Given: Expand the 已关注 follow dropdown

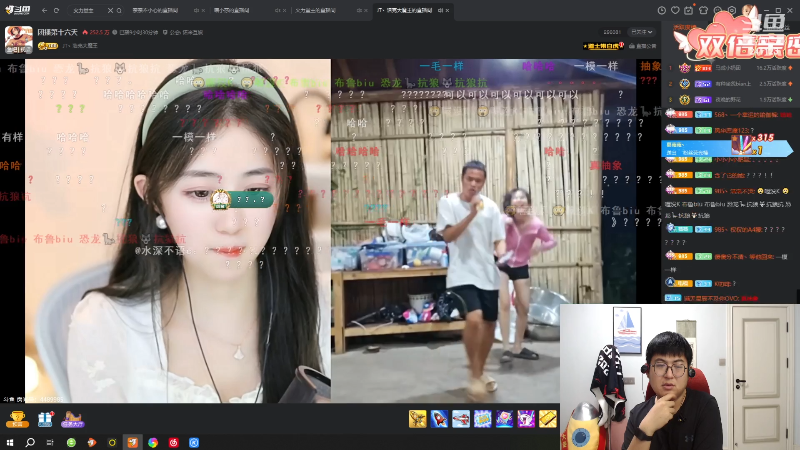Looking at the screenshot, I should (x=641, y=32).
